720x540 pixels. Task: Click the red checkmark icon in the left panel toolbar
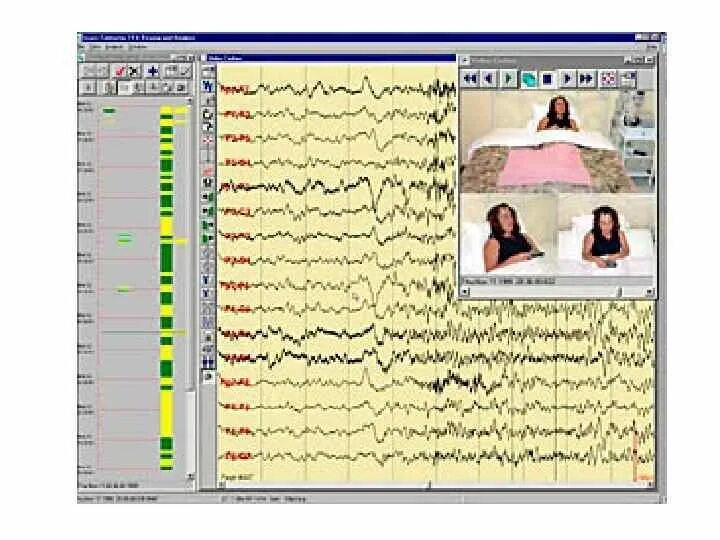pyautogui.click(x=120, y=71)
